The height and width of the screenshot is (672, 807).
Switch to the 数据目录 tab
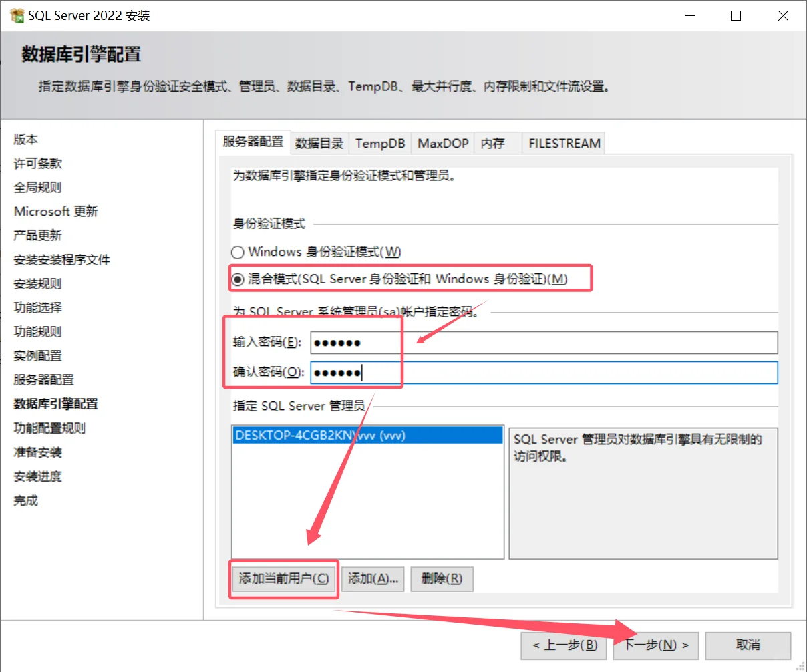(x=319, y=143)
